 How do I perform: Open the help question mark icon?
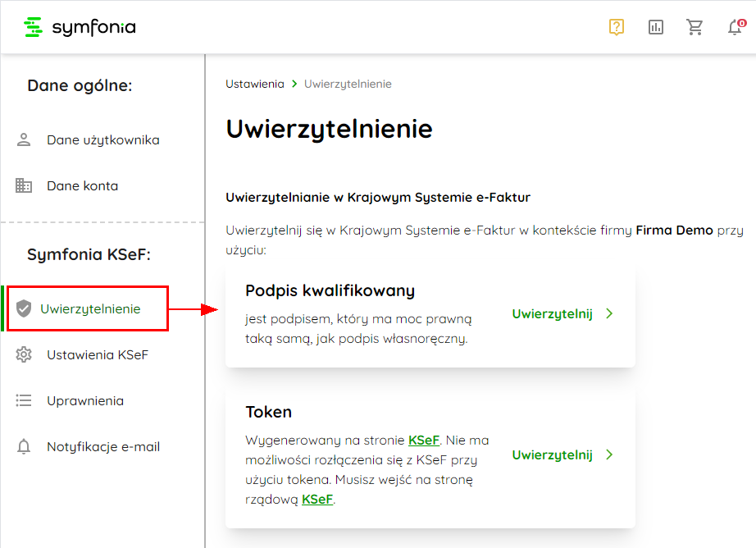616,27
